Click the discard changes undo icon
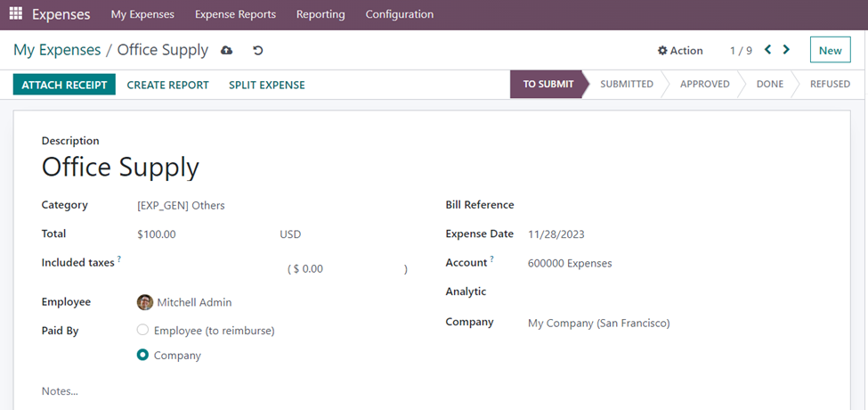The image size is (868, 410). [258, 51]
